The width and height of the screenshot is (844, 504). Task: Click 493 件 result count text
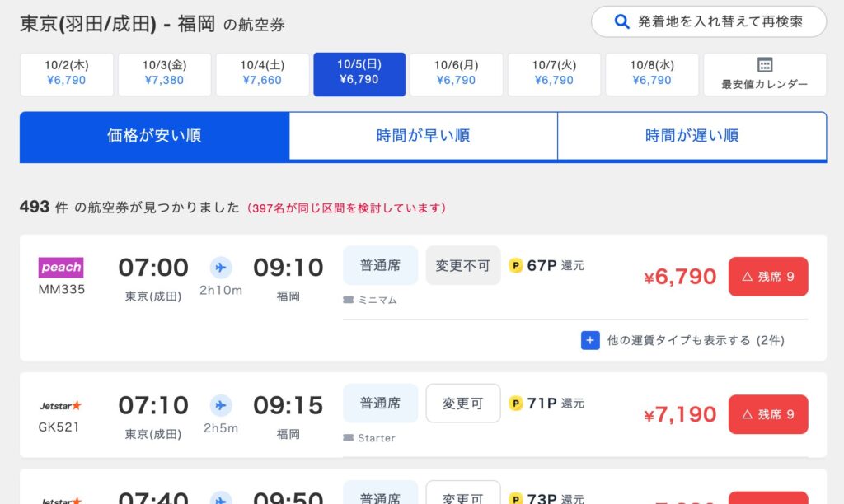click(x=44, y=207)
